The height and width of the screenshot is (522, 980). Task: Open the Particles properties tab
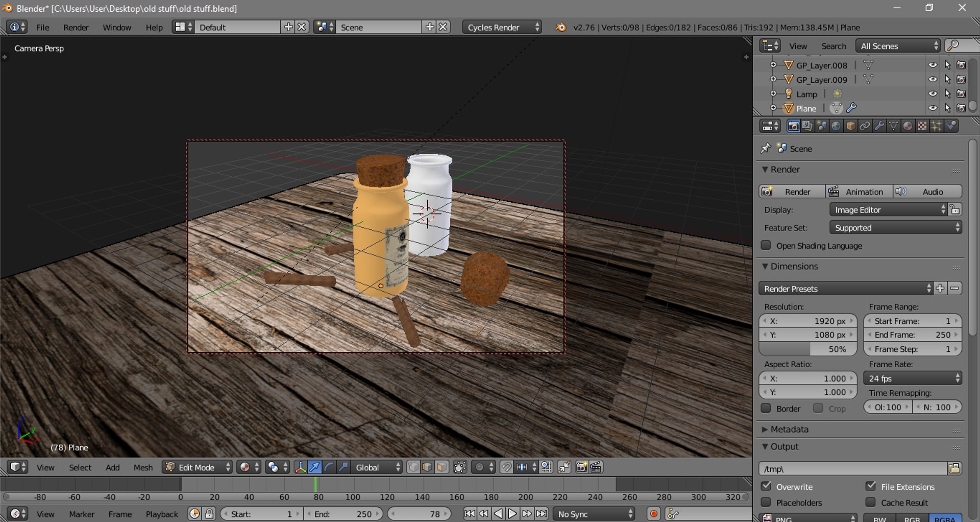tap(936, 126)
